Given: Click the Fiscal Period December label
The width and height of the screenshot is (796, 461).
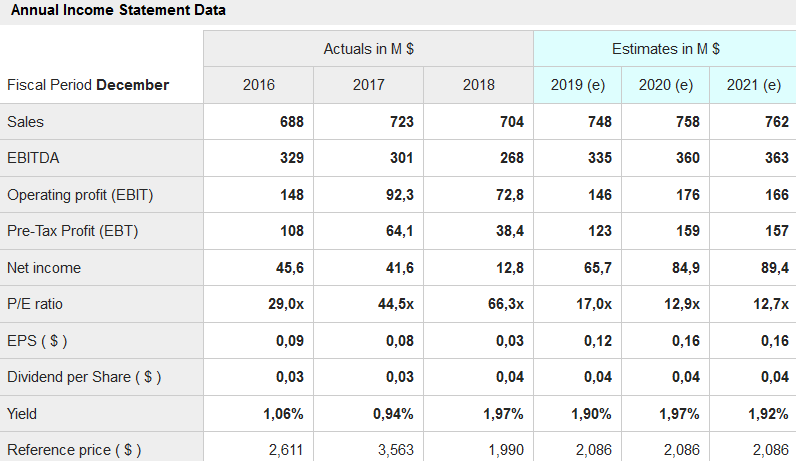Looking at the screenshot, I should pyautogui.click(x=88, y=85).
